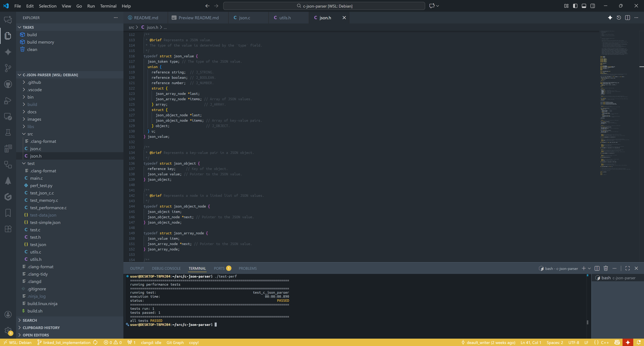644x346 pixels.
Task: Expand the docs folder
Action: (70, 112)
